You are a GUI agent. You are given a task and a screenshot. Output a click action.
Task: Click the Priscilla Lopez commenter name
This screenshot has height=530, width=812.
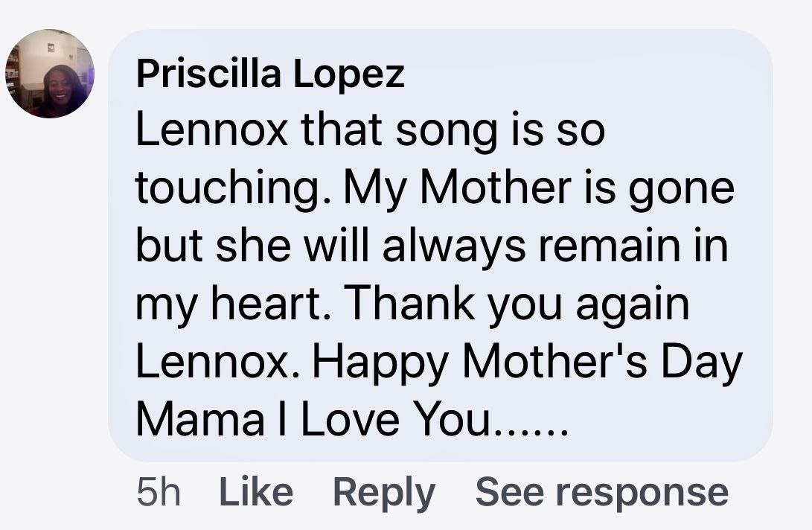pyautogui.click(x=270, y=74)
